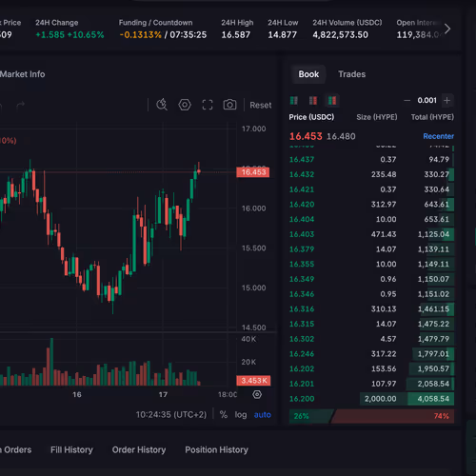The height and width of the screenshot is (476, 476).
Task: Click the Total (HYPE) column header
Action: (x=432, y=117)
